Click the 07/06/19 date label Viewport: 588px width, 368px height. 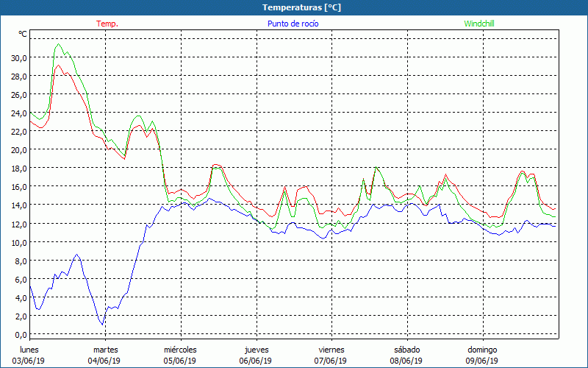(331, 361)
